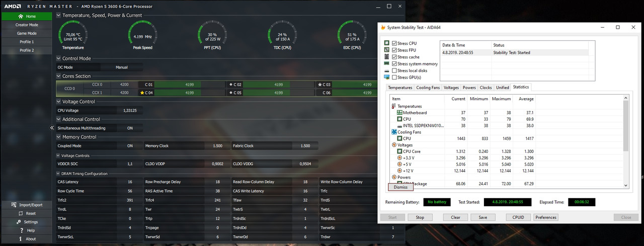Viewport: 644px width, 246px height.
Task: Click the SSD drive icon for INTEL SSDPEKNW010
Action: pos(399,126)
